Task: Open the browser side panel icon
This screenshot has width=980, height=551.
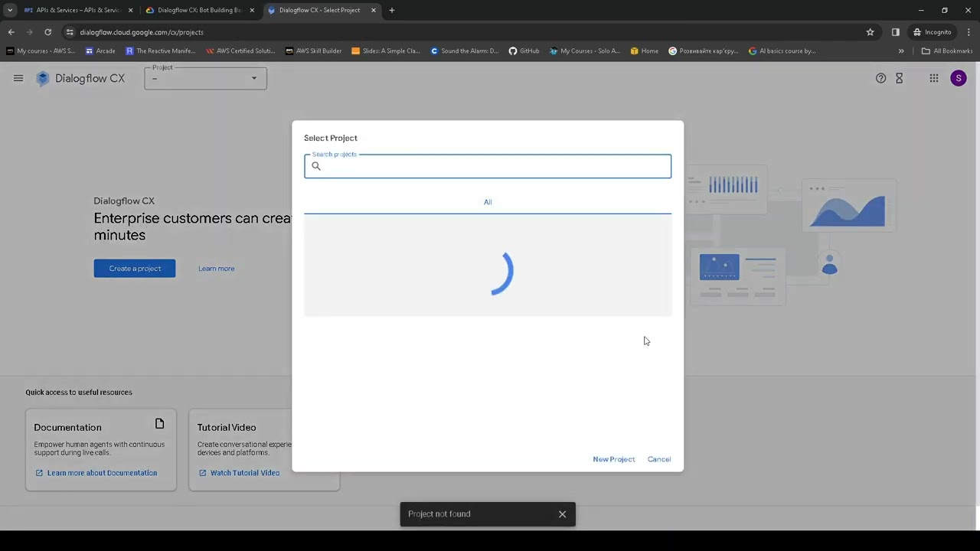Action: tap(896, 32)
